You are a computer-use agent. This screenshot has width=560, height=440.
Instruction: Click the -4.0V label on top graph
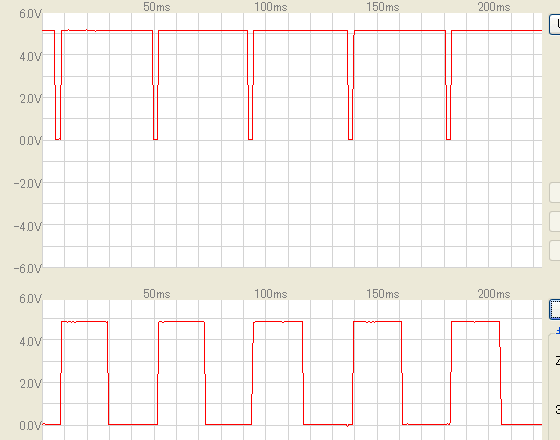click(x=28, y=226)
